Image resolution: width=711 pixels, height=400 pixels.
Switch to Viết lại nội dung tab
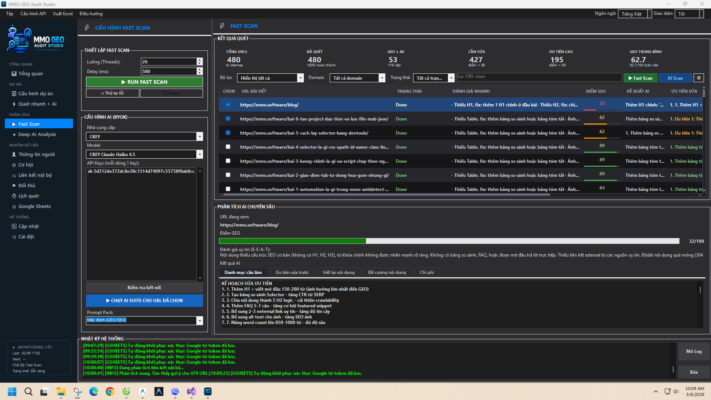coord(338,273)
